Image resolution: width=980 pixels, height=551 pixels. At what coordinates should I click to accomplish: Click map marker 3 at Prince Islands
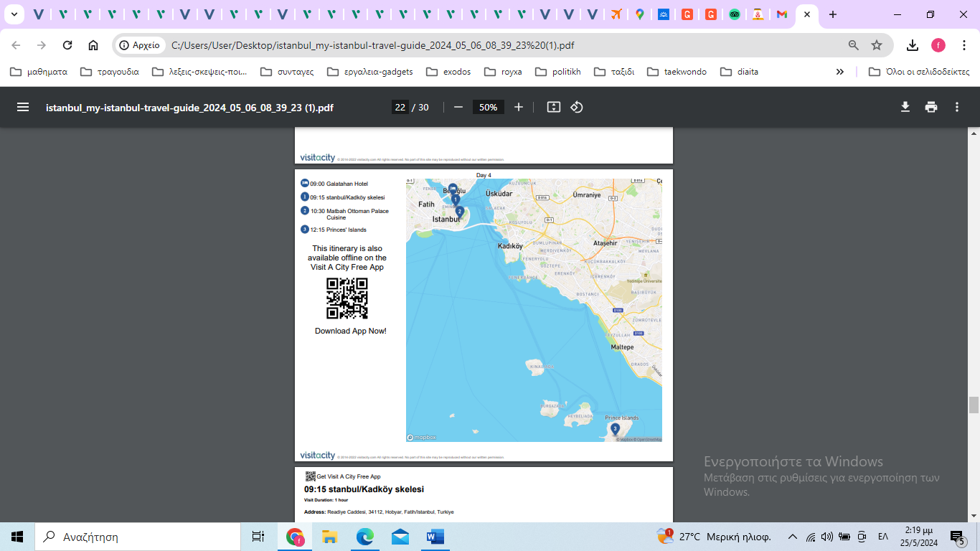pos(615,429)
